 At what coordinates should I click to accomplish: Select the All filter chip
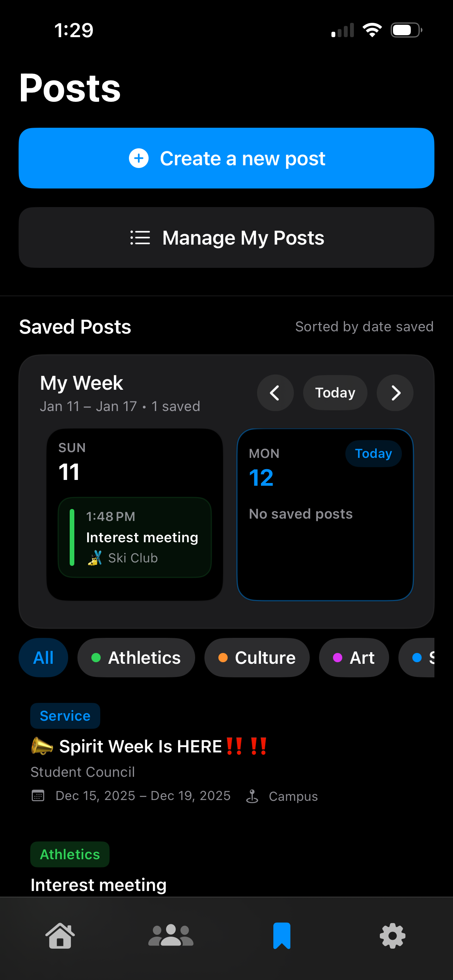click(x=43, y=658)
